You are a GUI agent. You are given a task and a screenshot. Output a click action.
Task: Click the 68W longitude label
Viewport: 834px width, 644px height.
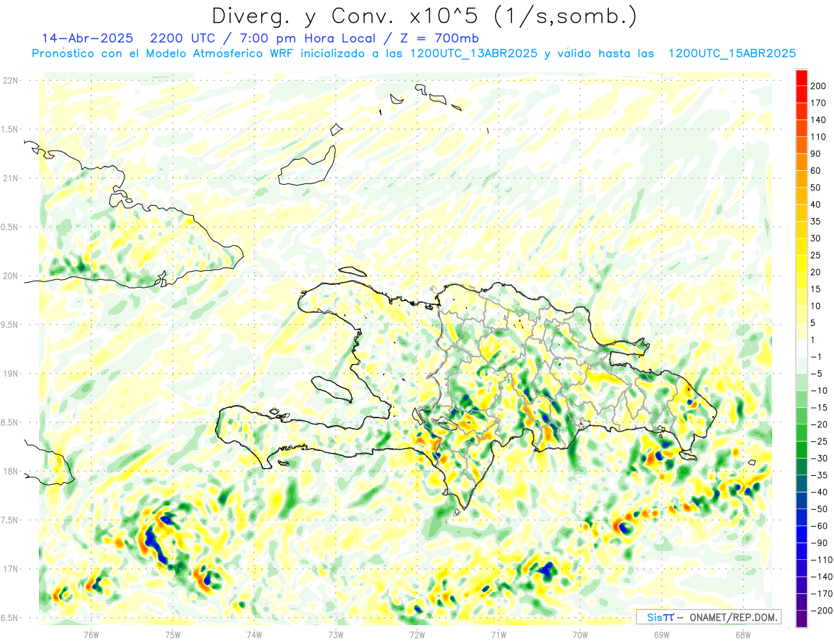pos(743,635)
